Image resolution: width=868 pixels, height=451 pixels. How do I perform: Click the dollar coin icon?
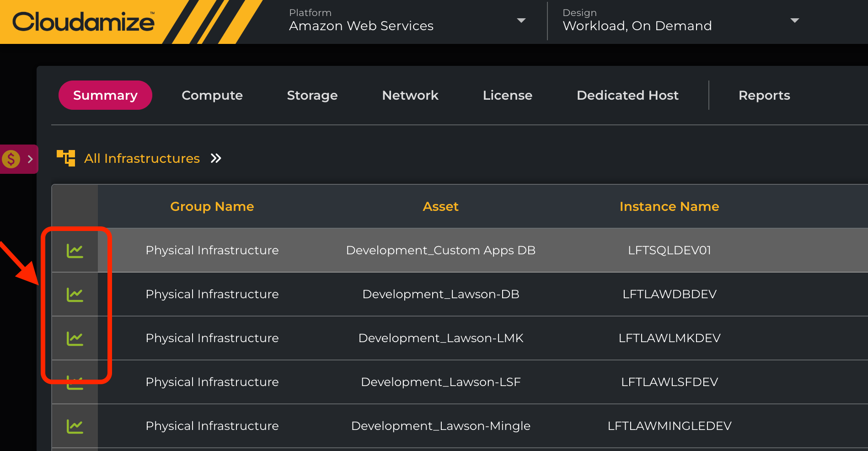[11, 159]
